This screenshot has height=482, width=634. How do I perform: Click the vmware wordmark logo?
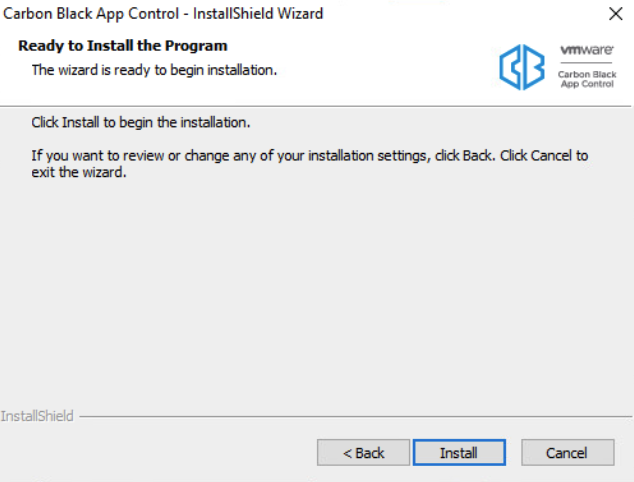[x=587, y=50]
